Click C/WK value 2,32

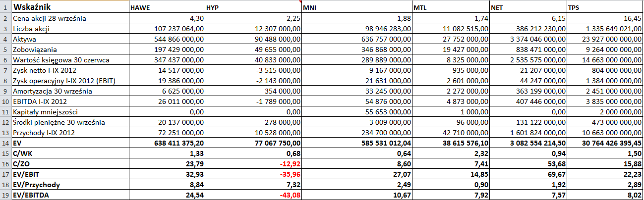pyautogui.click(x=450, y=153)
